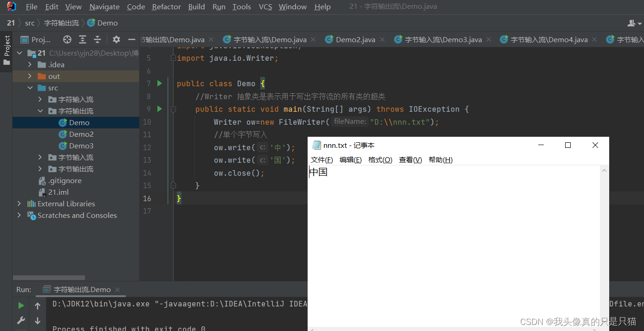The width and height of the screenshot is (644, 331).
Task: Click src in the breadcrumb bar
Action: tap(30, 23)
